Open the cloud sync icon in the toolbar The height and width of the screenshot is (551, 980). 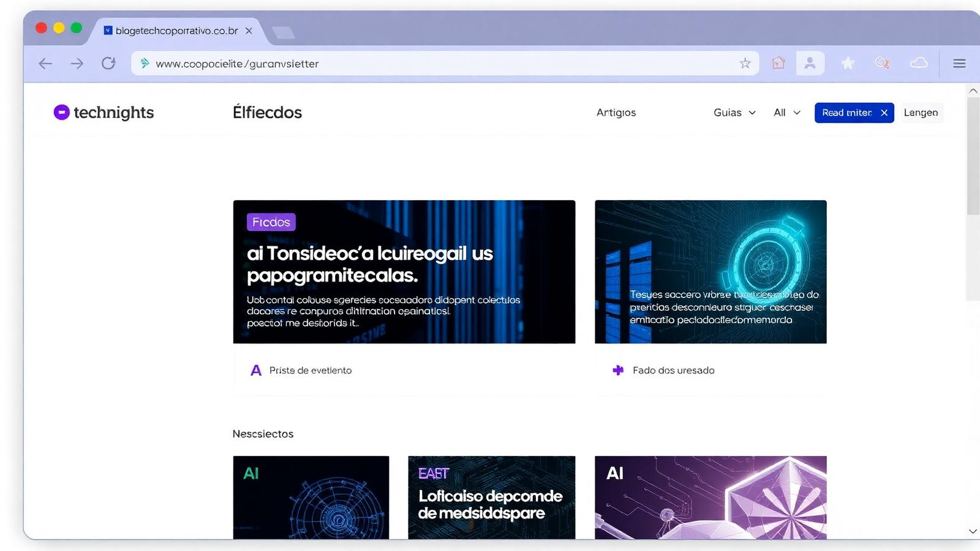click(918, 63)
